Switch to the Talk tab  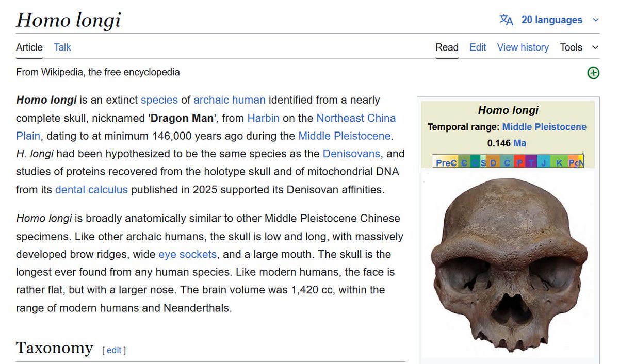tap(62, 47)
